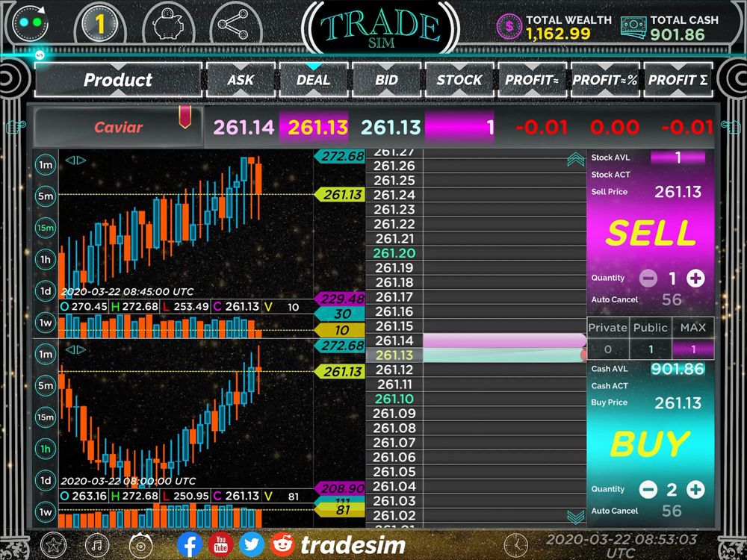Select price level 261.24 in the ladder
This screenshot has height=560, width=747.
394,195
